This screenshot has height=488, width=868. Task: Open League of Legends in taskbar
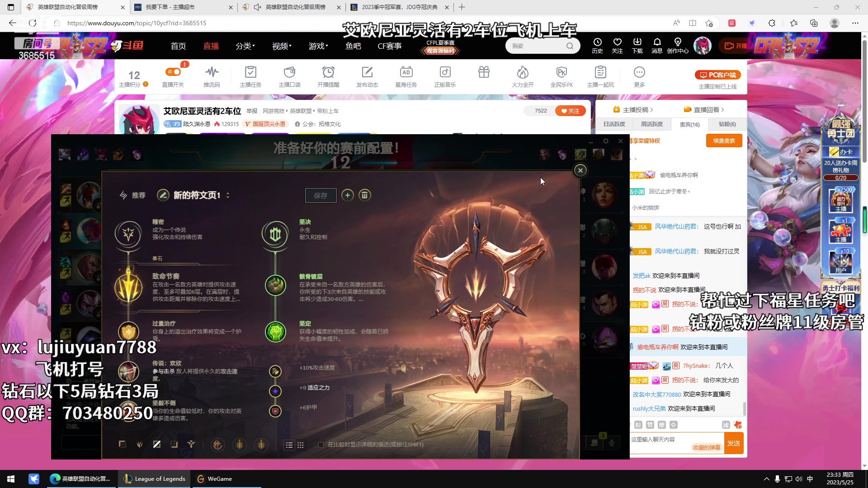click(154, 479)
